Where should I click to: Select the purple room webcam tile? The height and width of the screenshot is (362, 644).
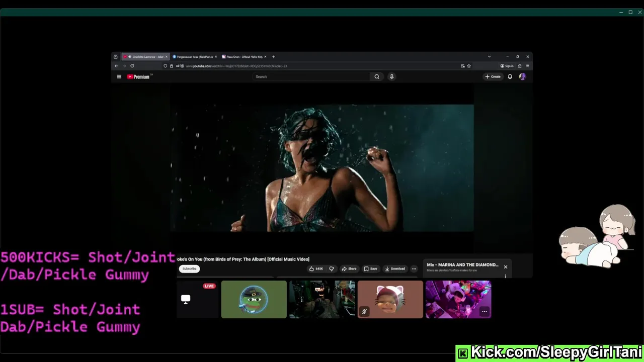pyautogui.click(x=458, y=299)
